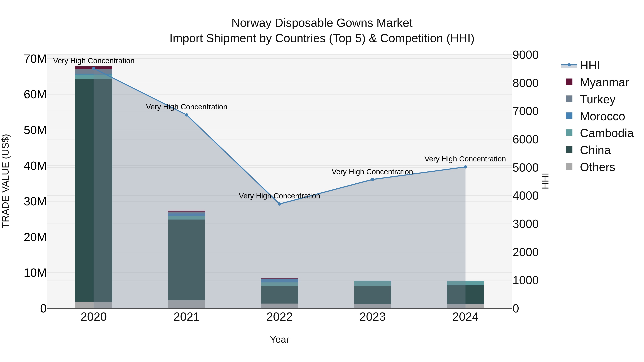Click the 10M tick on trade value axis

click(35, 273)
